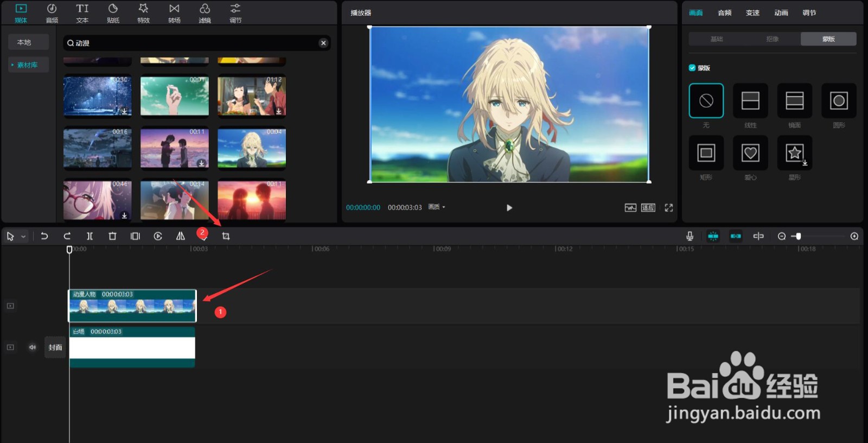Viewport: 868px width, 443px height.
Task: Open the 转场 transitions tab
Action: pyautogui.click(x=174, y=14)
